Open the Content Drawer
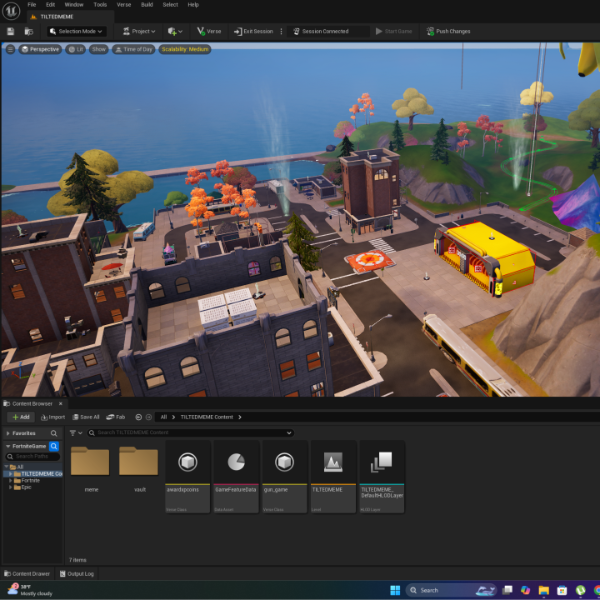 [x=27, y=574]
